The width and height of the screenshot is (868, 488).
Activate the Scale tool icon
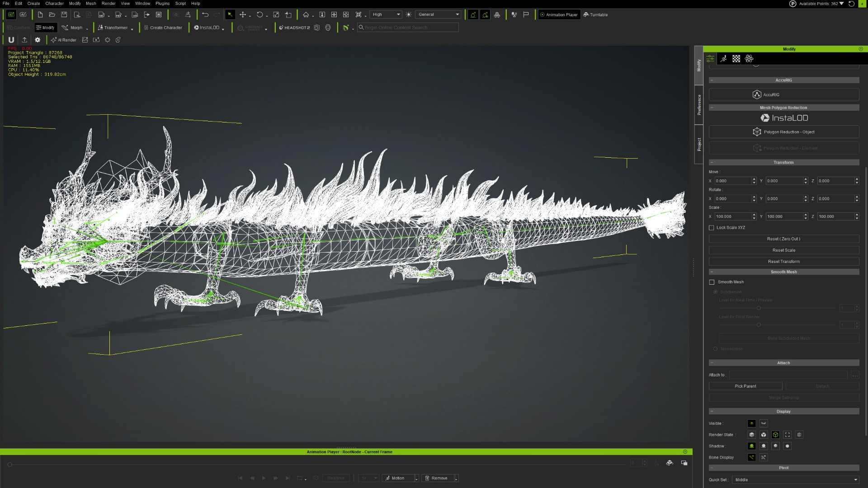[276, 14]
